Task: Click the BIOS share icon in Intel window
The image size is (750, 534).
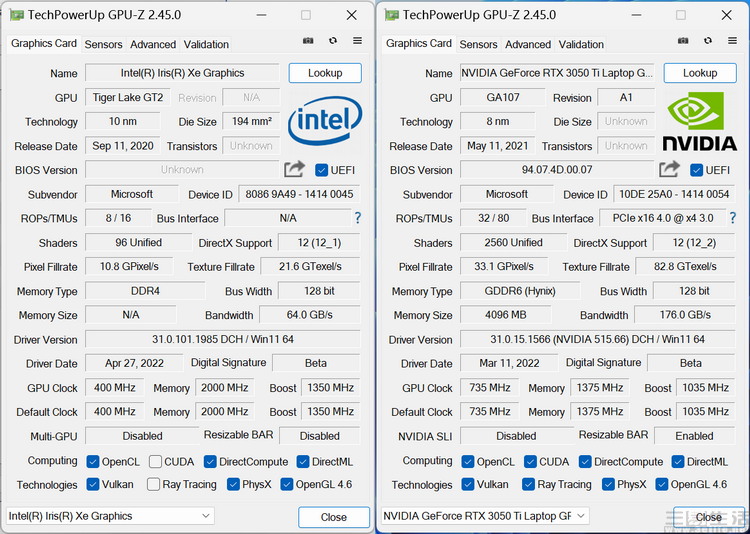Action: [294, 170]
